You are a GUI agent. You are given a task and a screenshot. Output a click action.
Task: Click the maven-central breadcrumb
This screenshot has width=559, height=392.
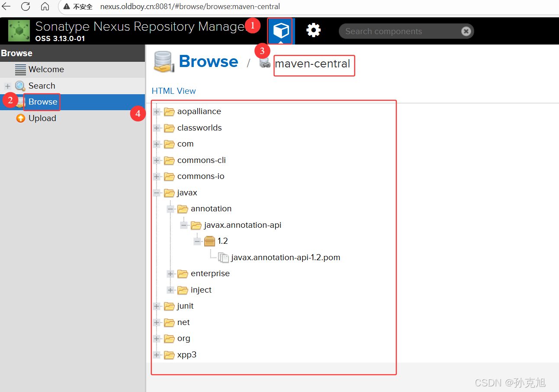point(312,64)
